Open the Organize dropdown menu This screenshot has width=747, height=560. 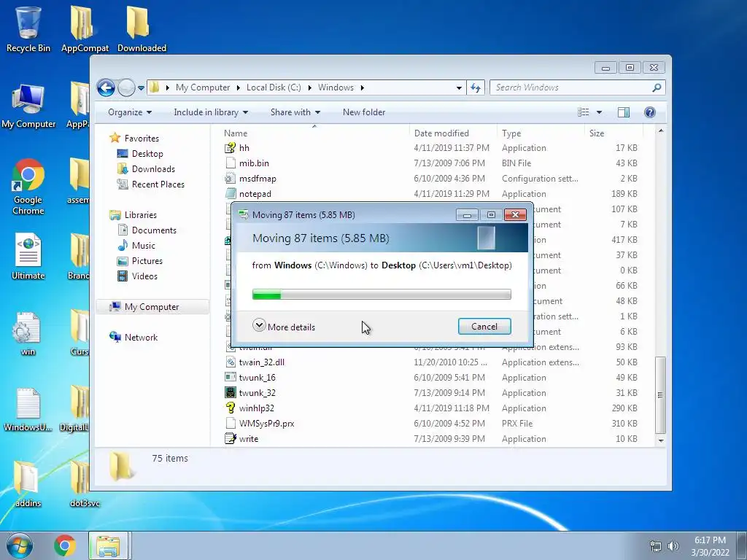[130, 112]
